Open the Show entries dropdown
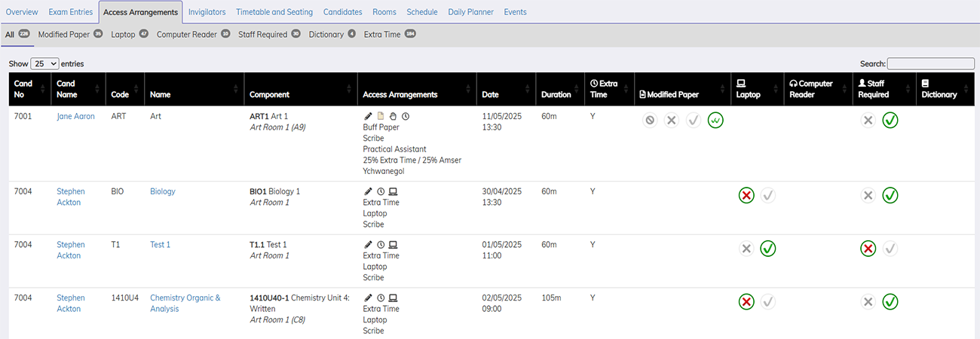The image size is (980, 339). point(45,64)
